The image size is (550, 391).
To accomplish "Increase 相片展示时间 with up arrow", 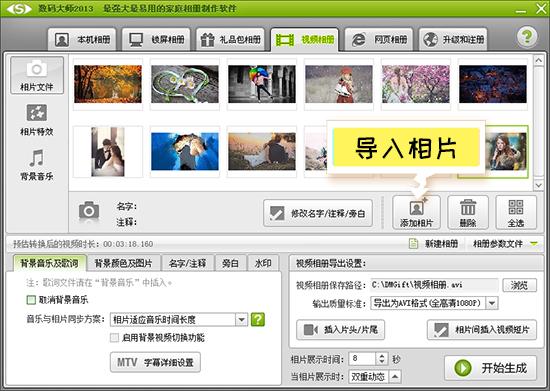I will tap(382, 356).
